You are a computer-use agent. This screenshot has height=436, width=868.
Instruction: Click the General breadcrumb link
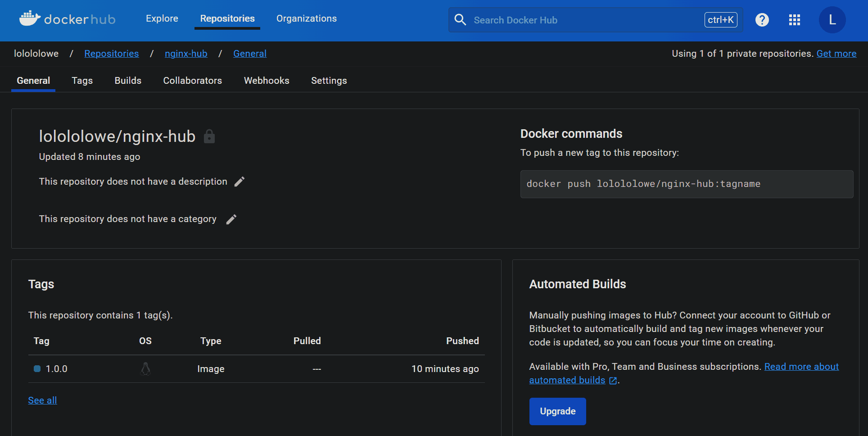tap(250, 54)
